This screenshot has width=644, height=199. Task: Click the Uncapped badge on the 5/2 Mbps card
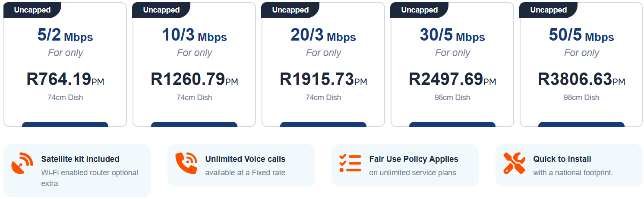click(32, 10)
